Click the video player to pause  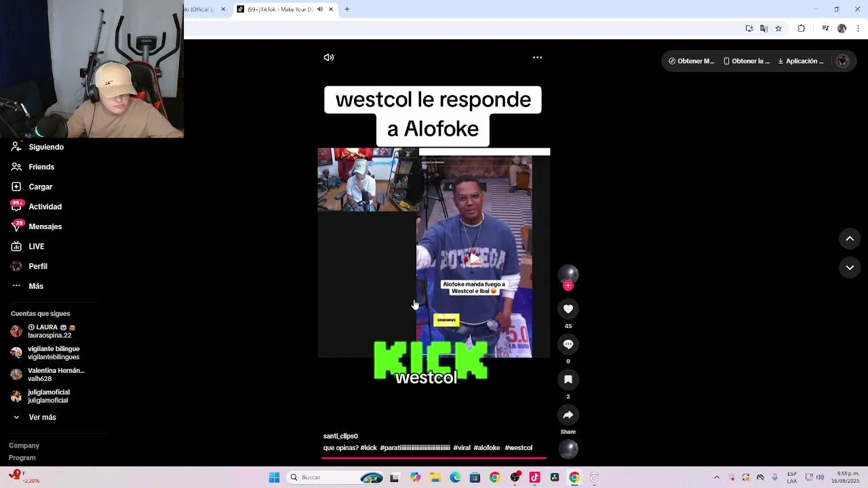[434, 252]
